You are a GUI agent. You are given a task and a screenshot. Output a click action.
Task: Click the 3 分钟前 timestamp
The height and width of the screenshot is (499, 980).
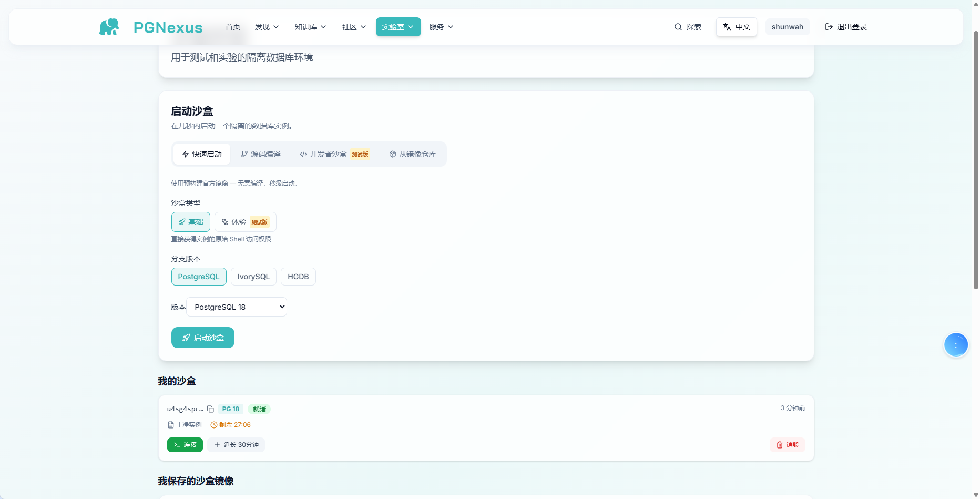(x=793, y=408)
